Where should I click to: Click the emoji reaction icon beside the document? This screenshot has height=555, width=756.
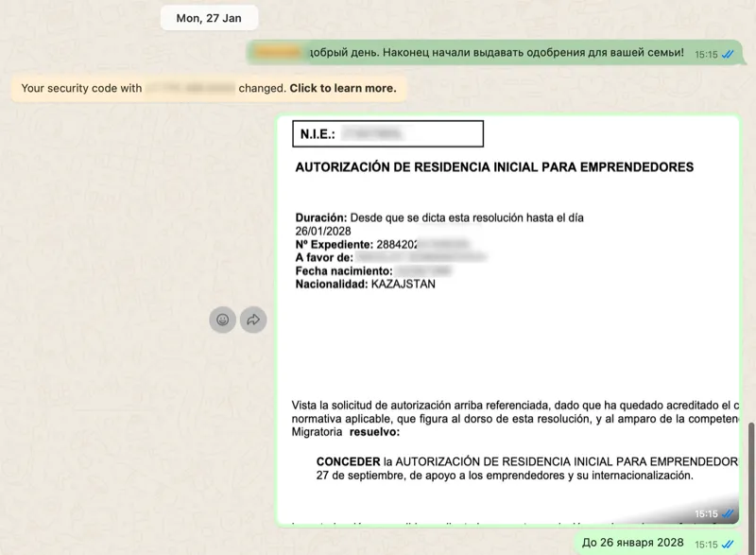[x=222, y=320]
